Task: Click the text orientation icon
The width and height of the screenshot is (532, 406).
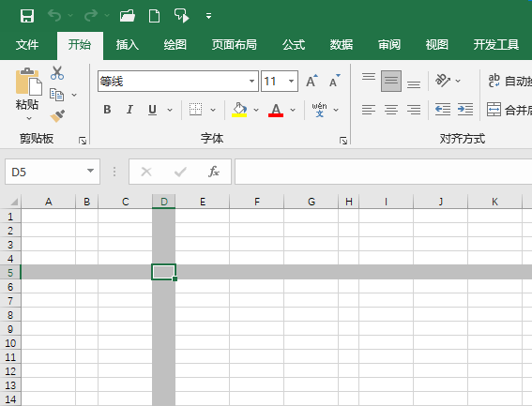Action: point(443,81)
